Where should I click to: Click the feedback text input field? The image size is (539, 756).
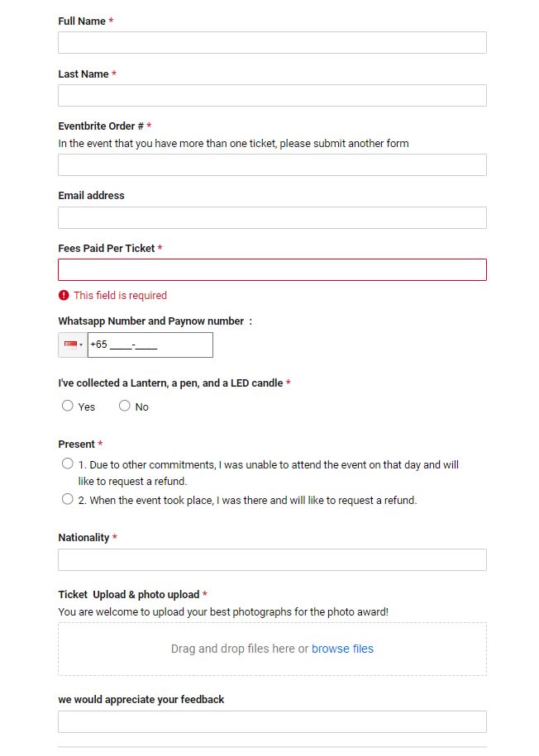[272, 722]
